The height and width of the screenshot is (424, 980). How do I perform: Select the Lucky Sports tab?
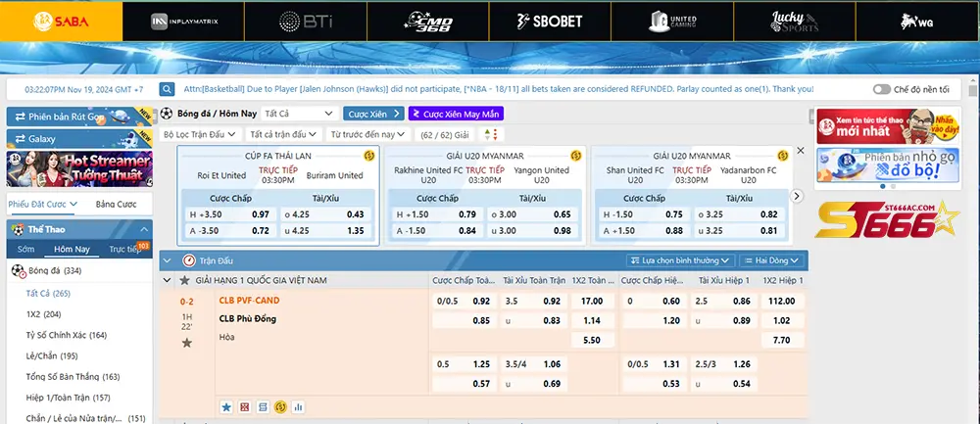click(795, 22)
